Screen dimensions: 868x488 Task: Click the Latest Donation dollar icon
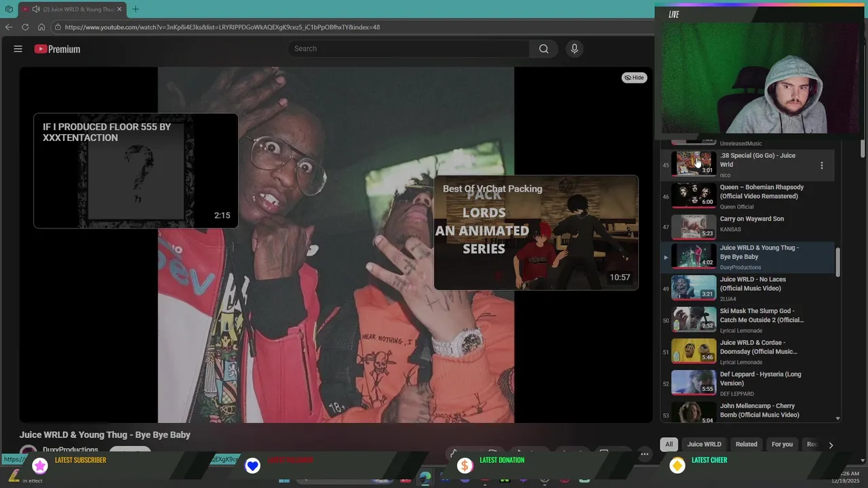click(465, 466)
